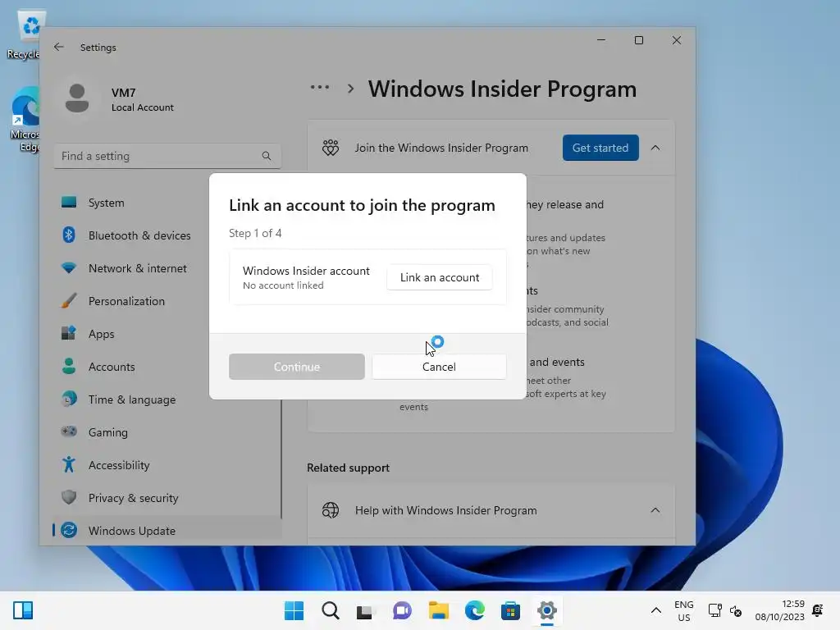Click muted volume tray icon
Viewport: 840px width, 630px height.
coord(736,610)
